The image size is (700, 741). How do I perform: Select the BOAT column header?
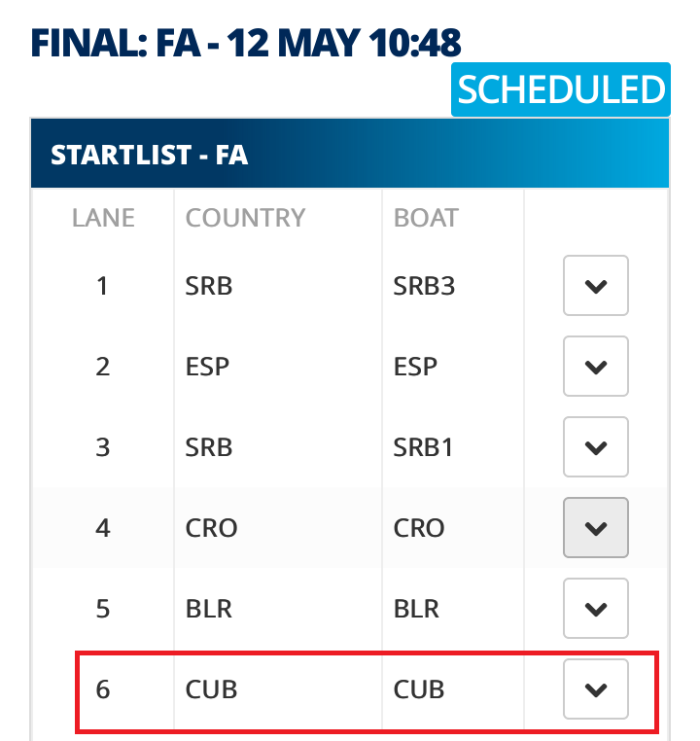(426, 218)
